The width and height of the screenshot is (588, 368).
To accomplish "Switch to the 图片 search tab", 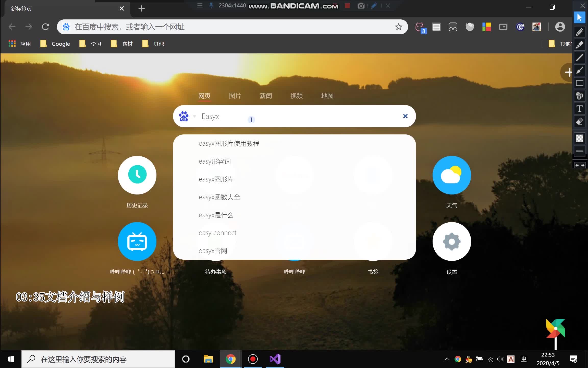I will 235,96.
